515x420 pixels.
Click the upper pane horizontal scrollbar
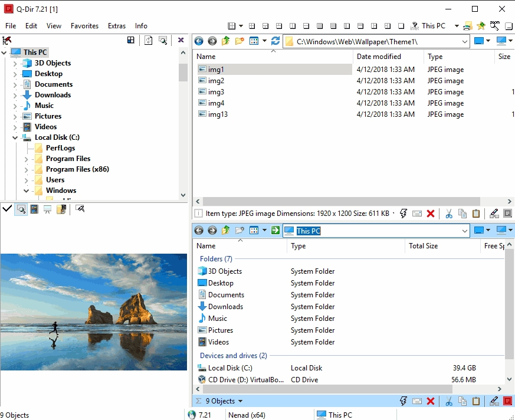pos(341,201)
